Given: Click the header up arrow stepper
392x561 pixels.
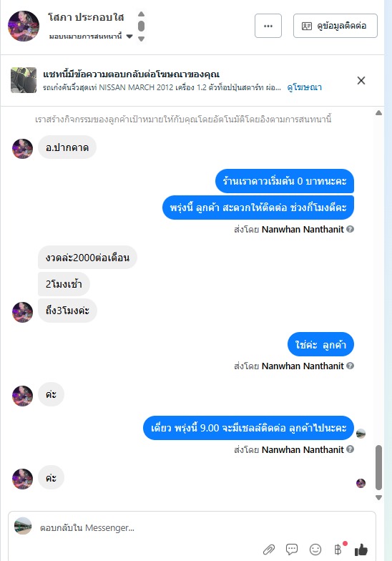Looking at the screenshot, I should click(x=142, y=14).
